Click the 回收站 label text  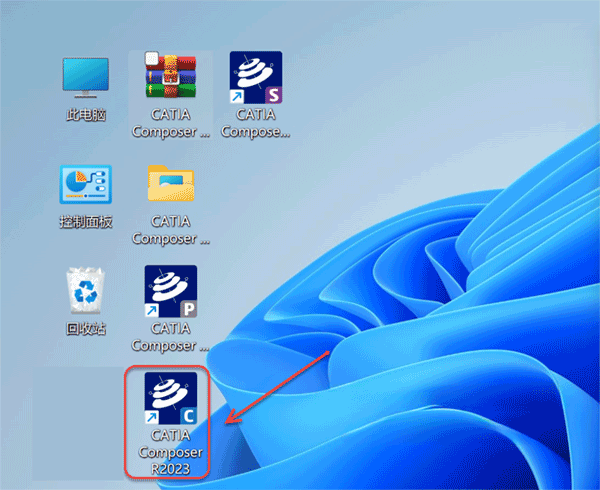86,329
